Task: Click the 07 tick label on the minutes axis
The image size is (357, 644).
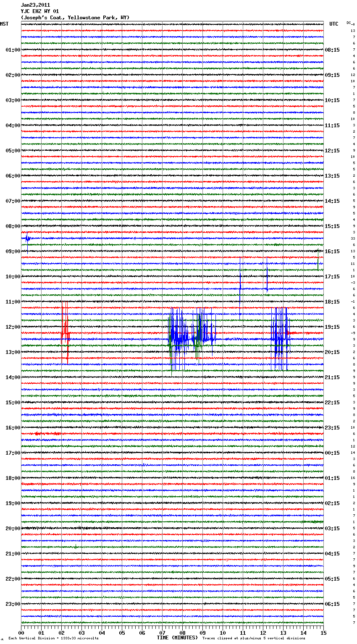Action: pyautogui.click(x=163, y=633)
